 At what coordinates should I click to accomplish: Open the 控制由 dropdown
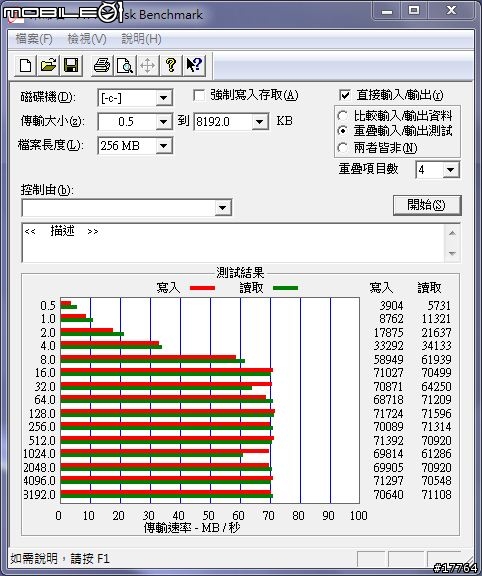pos(222,208)
